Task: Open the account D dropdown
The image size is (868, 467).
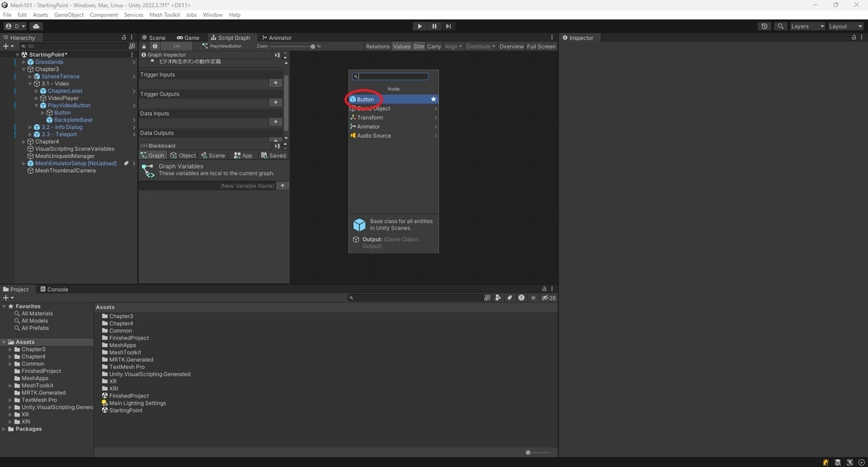Action: (15, 26)
